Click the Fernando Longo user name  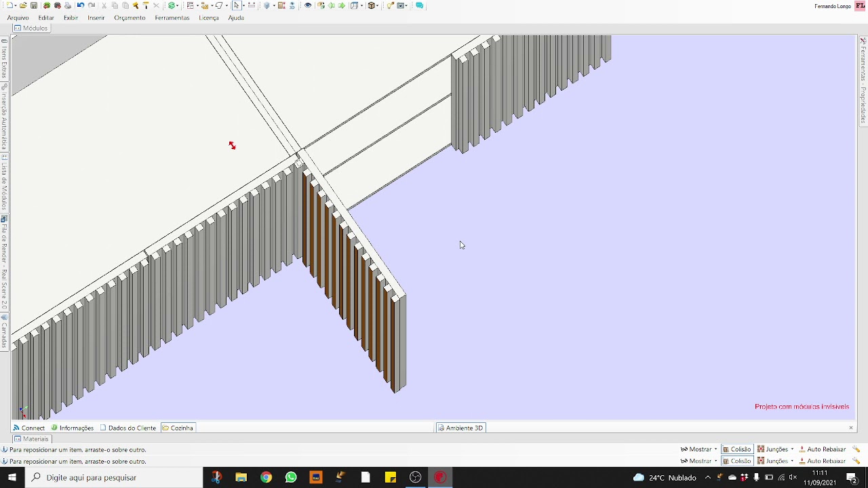833,6
